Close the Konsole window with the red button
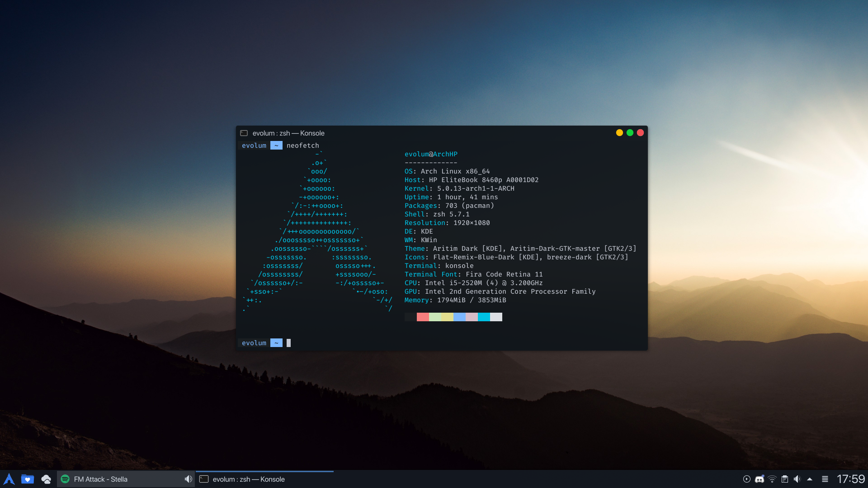Image resolution: width=868 pixels, height=488 pixels. [x=640, y=132]
